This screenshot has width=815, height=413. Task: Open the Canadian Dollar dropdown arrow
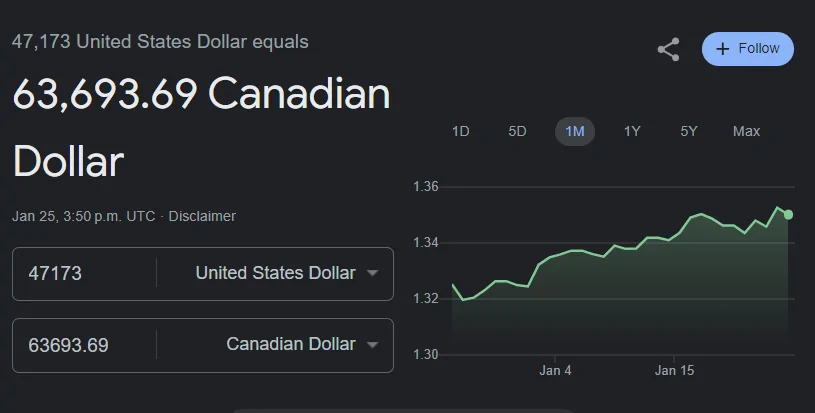click(372, 344)
